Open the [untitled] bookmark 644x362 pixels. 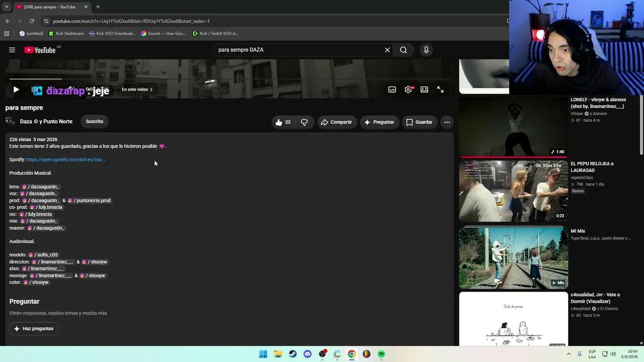31,34
